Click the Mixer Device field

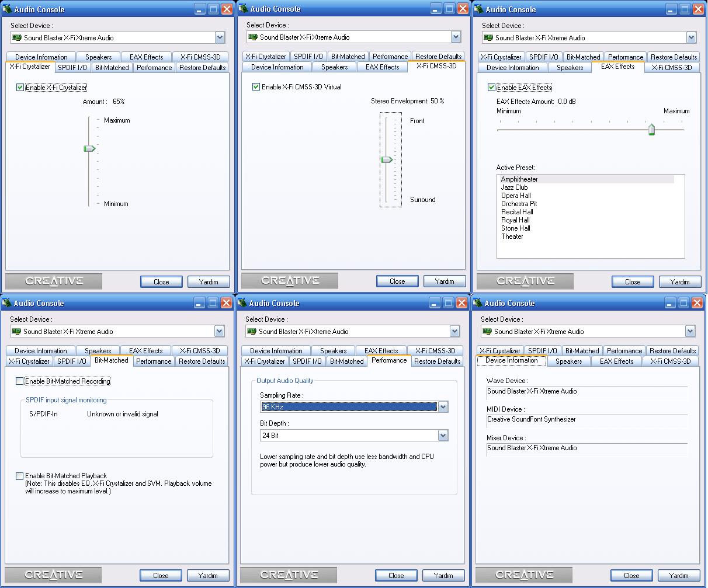point(587,448)
